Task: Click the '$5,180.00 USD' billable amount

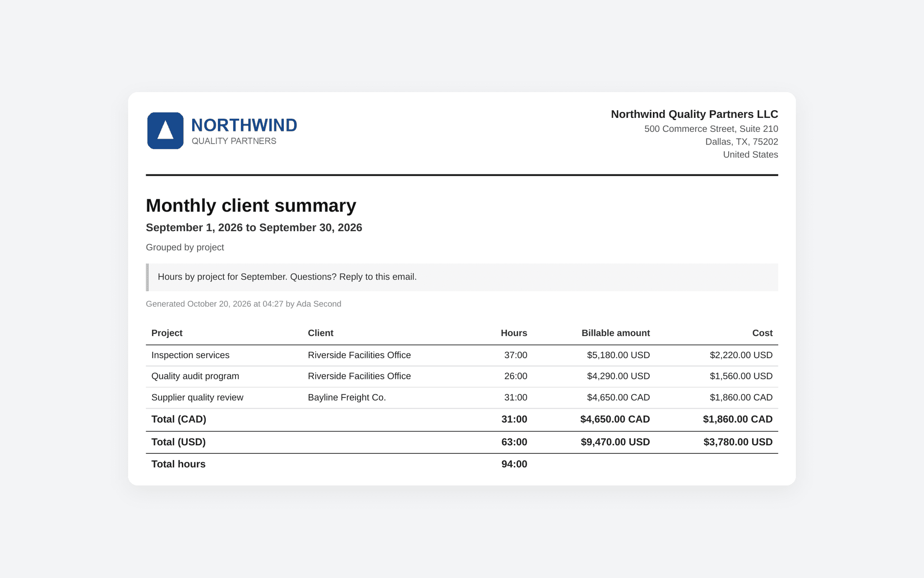Action: point(618,355)
